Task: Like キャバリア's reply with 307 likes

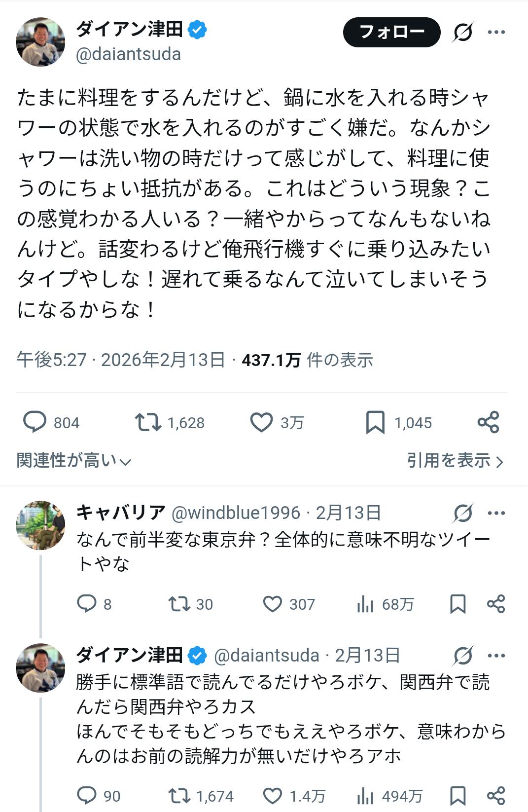Action: pyautogui.click(x=273, y=604)
